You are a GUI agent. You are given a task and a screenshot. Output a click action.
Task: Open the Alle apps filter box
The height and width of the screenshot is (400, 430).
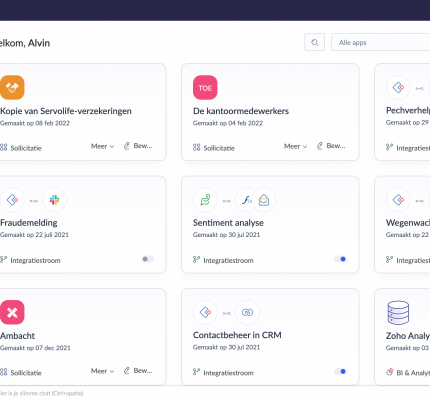pyautogui.click(x=380, y=42)
